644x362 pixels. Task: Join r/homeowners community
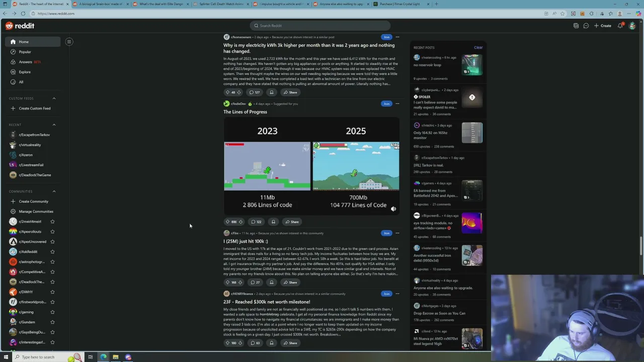[x=386, y=37]
